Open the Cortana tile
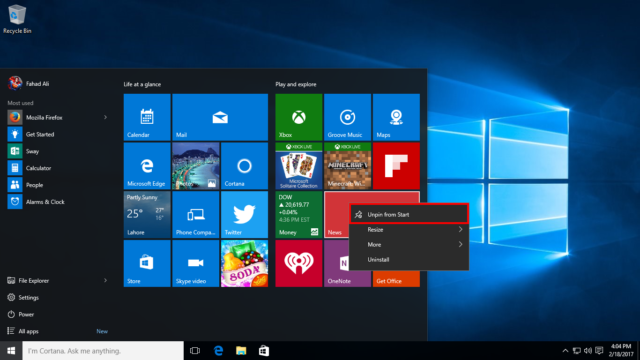 pos(244,166)
